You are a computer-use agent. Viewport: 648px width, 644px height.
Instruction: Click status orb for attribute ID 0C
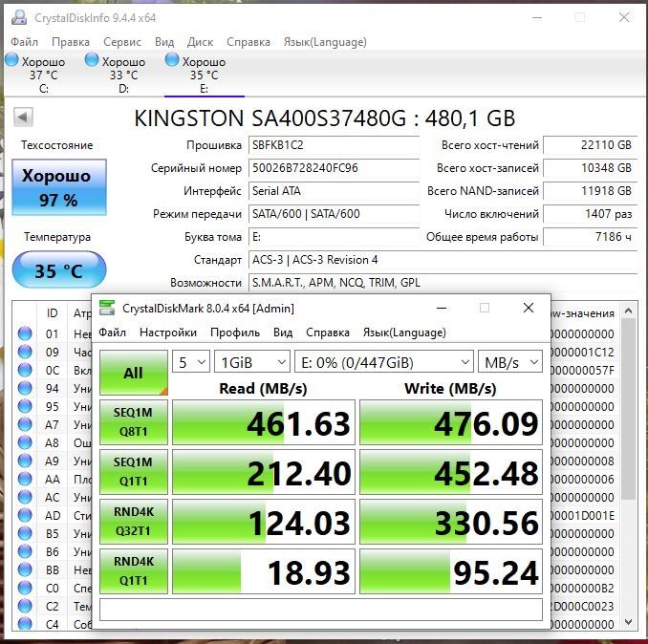(x=25, y=370)
